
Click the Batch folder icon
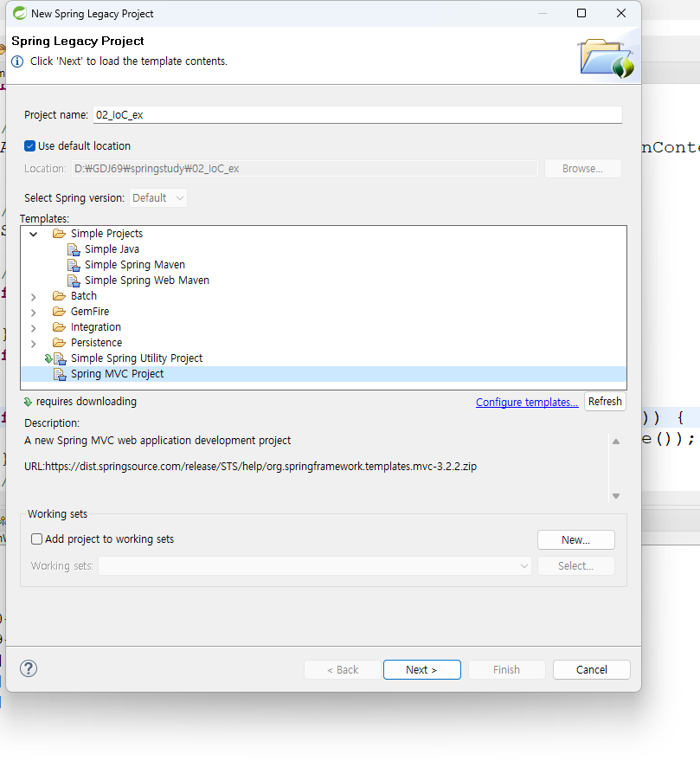point(59,296)
